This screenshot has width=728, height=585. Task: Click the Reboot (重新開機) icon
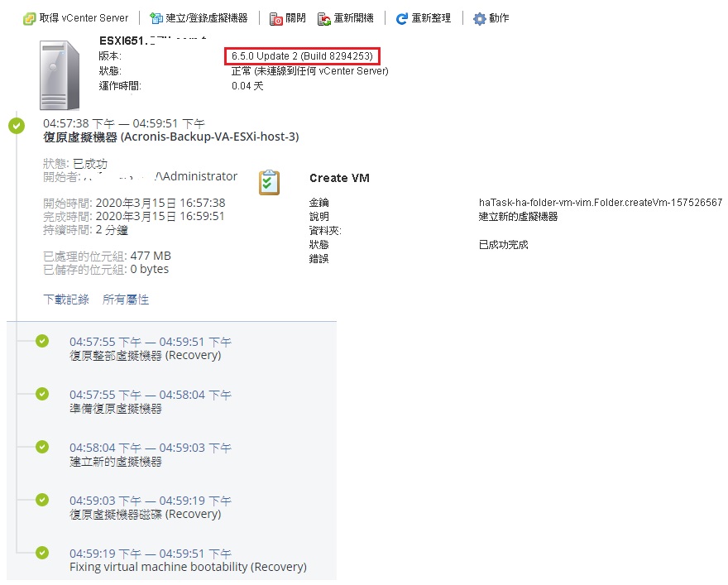point(323,18)
